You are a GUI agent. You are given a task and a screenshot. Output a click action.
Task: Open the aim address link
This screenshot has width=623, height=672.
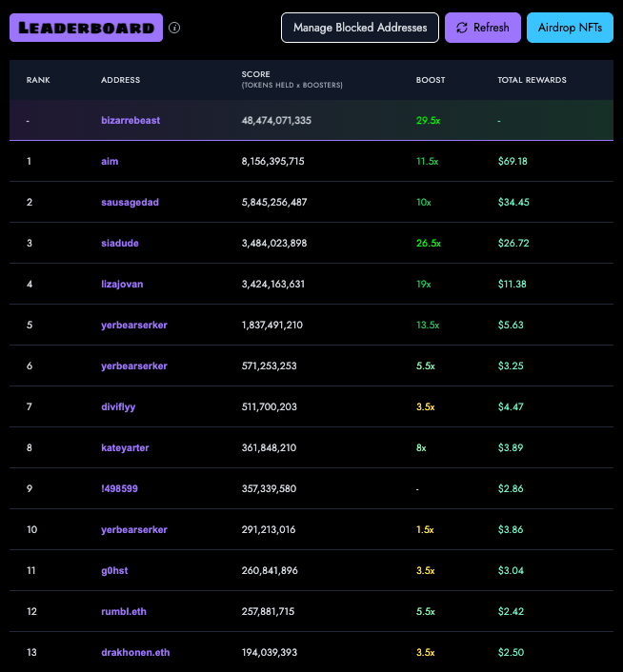(x=110, y=162)
